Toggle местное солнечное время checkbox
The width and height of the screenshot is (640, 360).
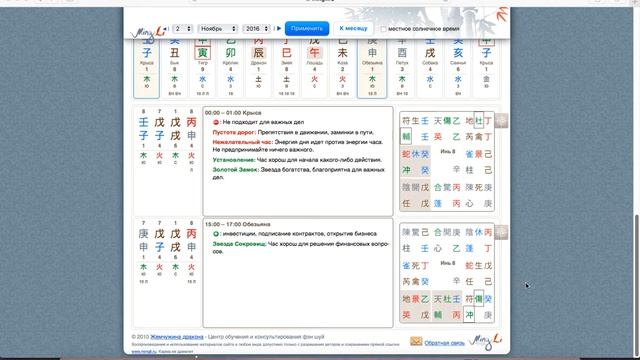383,29
